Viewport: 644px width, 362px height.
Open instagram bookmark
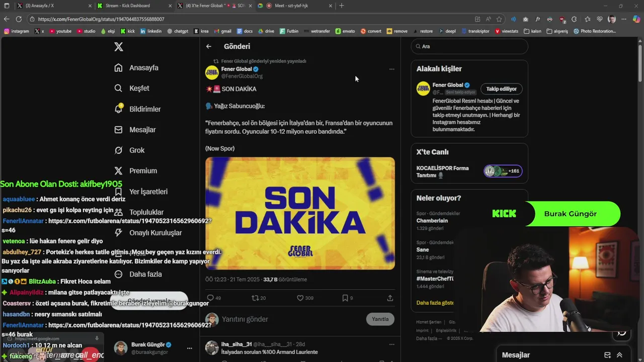click(17, 31)
